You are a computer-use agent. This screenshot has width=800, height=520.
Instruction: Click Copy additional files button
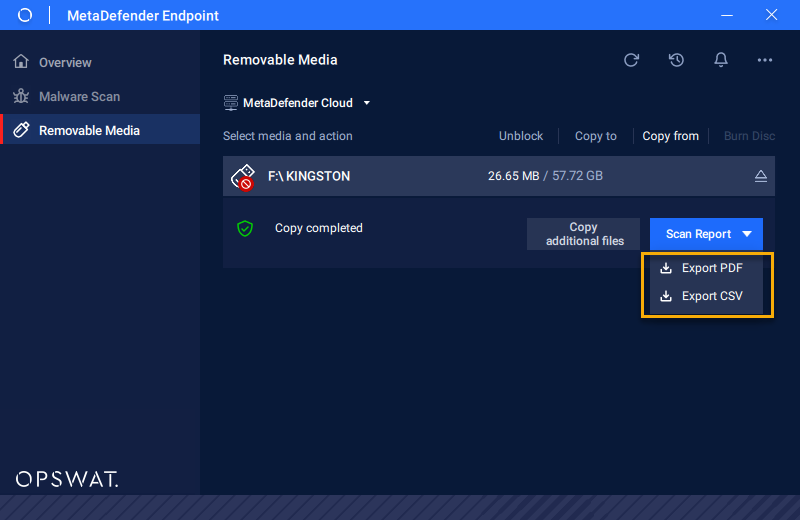584,234
